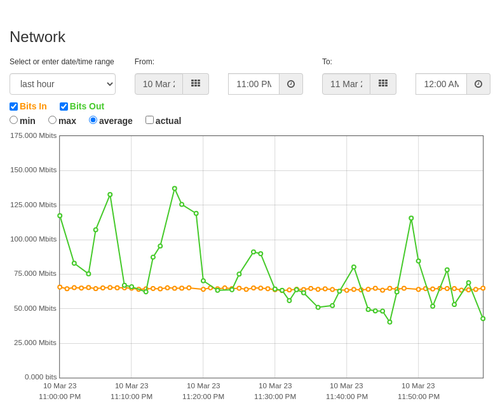Viewport: 500px width, 403px height.
Task: Select the min radio button
Action: pyautogui.click(x=14, y=120)
